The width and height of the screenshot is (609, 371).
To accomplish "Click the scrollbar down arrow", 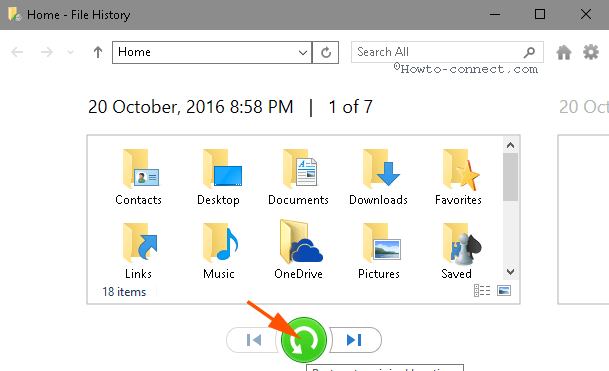I will [510, 272].
